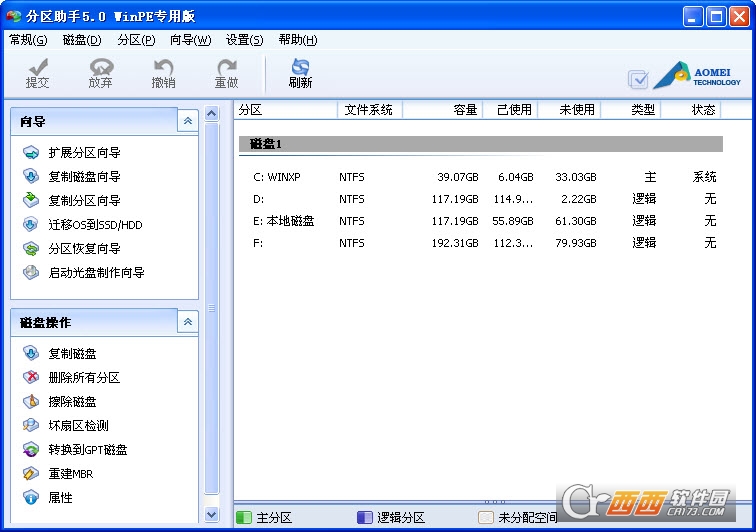Run the 坏扇区检测 text link
This screenshot has height=532, width=756.
pyautogui.click(x=79, y=426)
